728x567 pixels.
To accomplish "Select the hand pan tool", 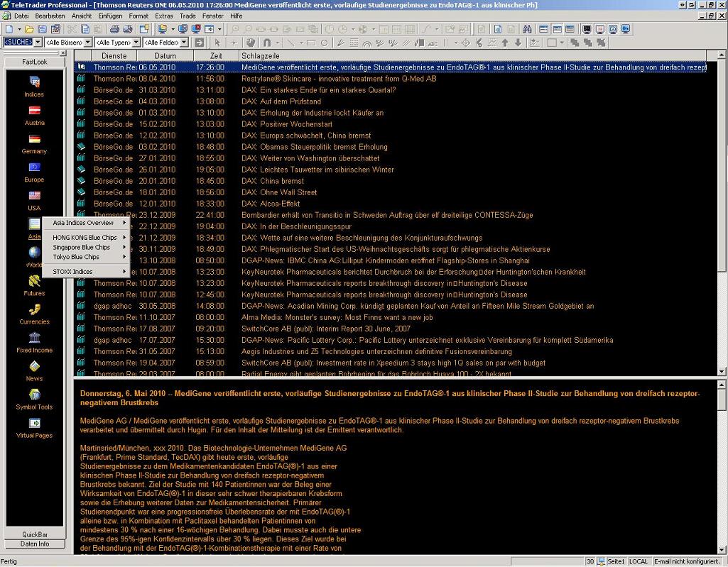I will pos(251,43).
